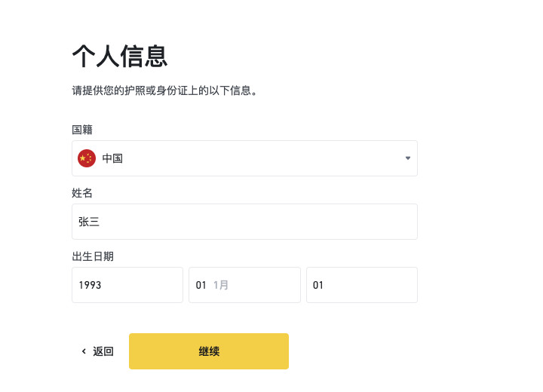Image resolution: width=543 pixels, height=392 pixels.
Task: Click the 个人信息 page heading
Action: click(x=120, y=56)
